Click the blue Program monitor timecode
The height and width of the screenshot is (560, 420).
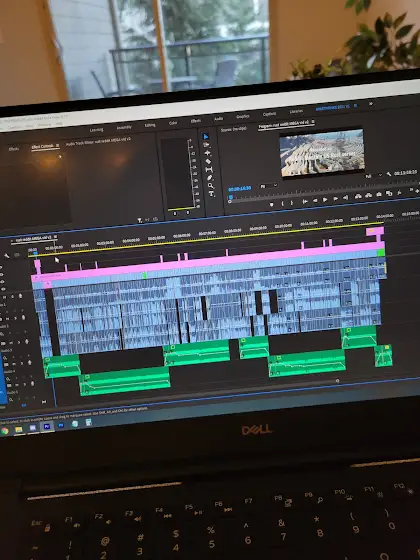point(240,188)
